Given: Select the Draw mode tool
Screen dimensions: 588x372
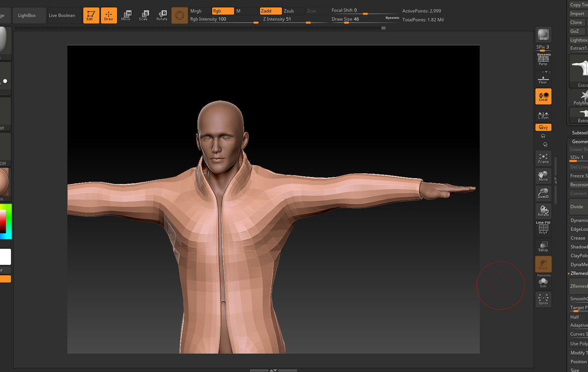Looking at the screenshot, I should 109,15.
